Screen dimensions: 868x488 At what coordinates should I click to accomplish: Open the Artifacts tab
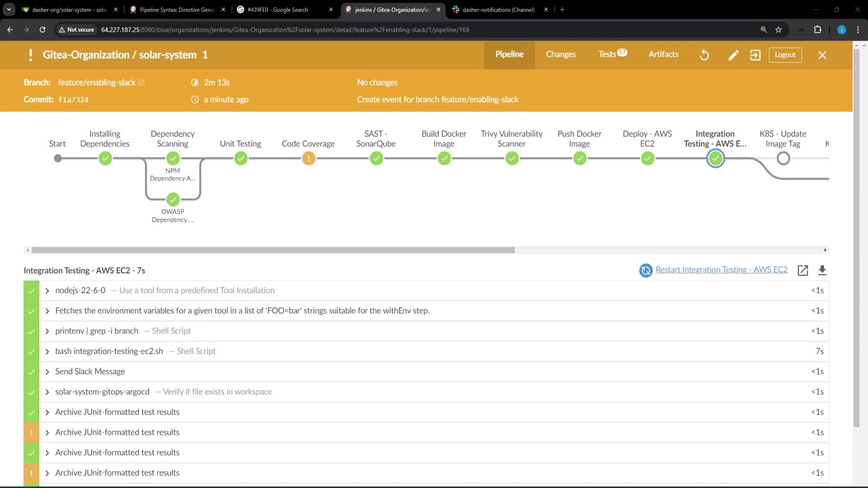coord(663,54)
